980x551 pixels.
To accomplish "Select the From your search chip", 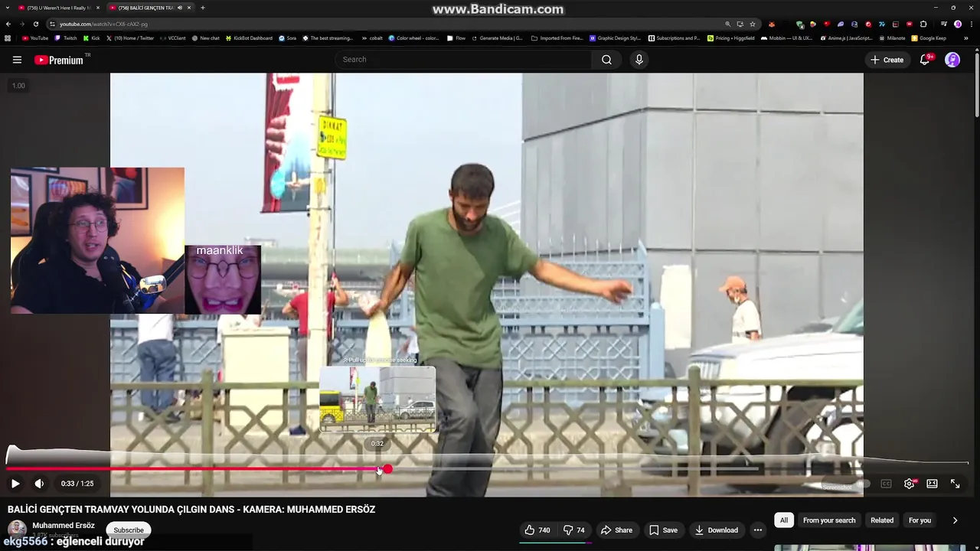I will 829,520.
